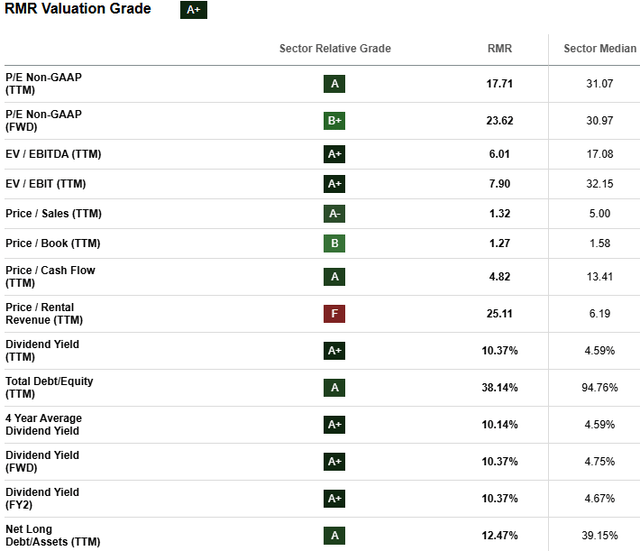Click the A+ badge for 4 Year Average Dividend Yield
Screen dimensions: 640x551
334,424
